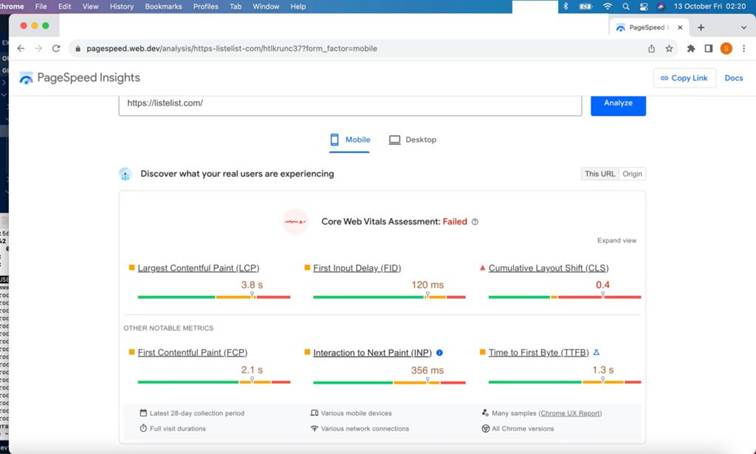
Task: Click the LCP 3.8 s distribution bar
Action: 213,297
